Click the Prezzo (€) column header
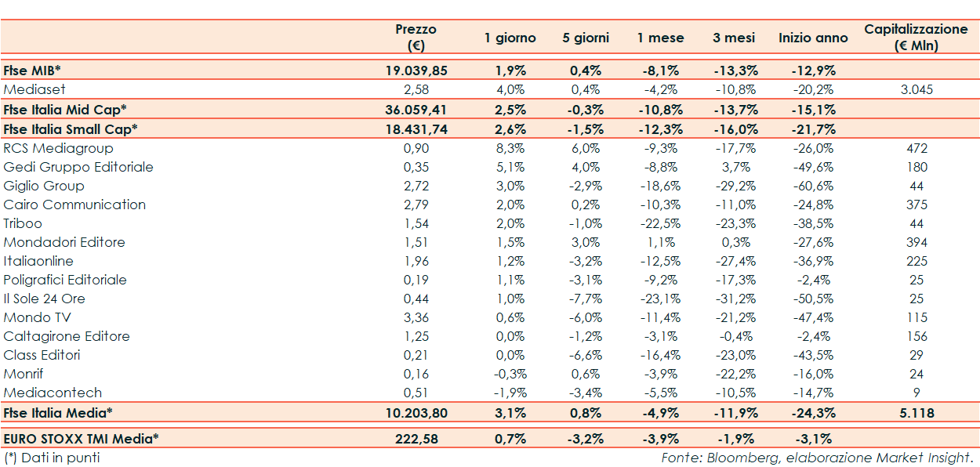The width and height of the screenshot is (980, 467). [416, 37]
